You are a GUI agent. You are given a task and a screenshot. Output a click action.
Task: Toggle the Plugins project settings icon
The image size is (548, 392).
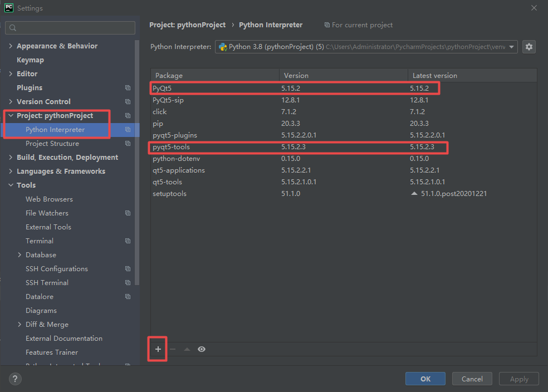tap(127, 87)
